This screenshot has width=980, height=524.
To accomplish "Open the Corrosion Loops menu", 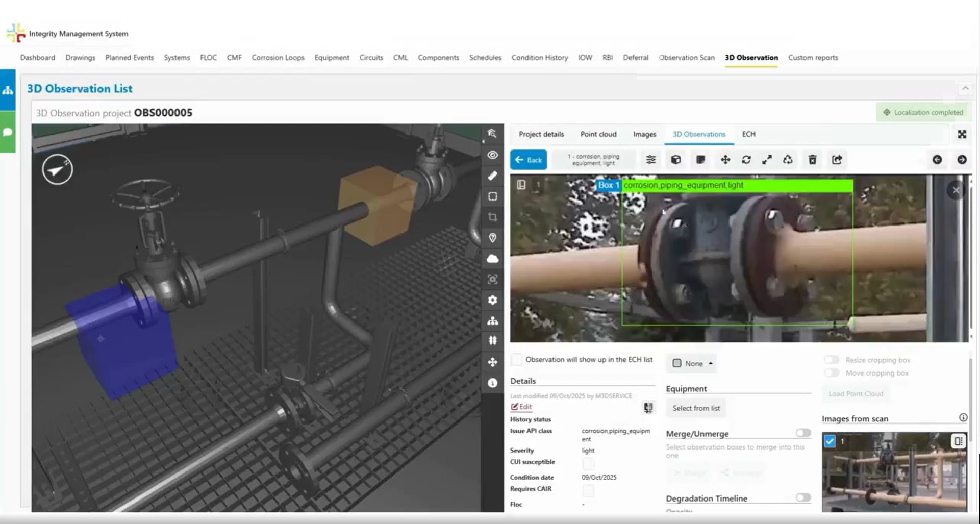I will click(x=278, y=58).
